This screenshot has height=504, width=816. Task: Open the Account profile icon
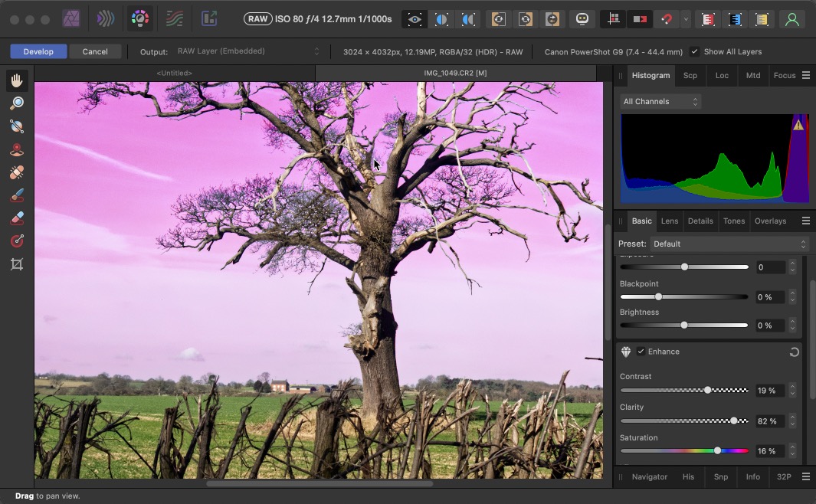coord(792,19)
